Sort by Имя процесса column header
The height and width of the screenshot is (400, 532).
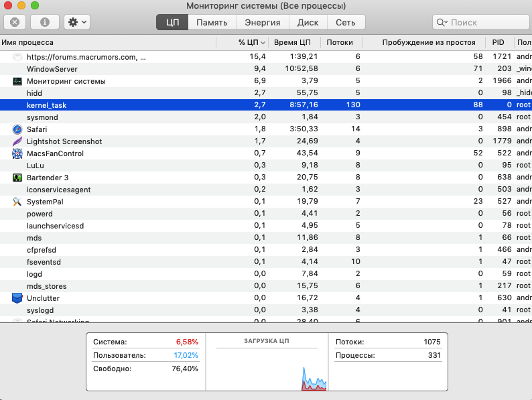coord(108,42)
